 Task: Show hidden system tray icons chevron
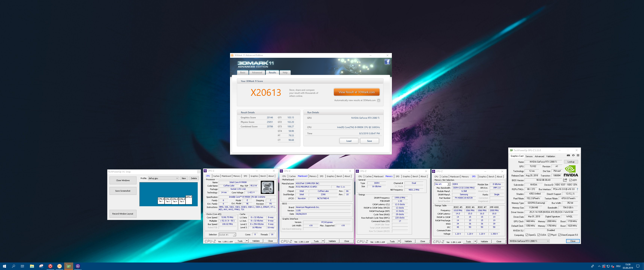(599, 266)
